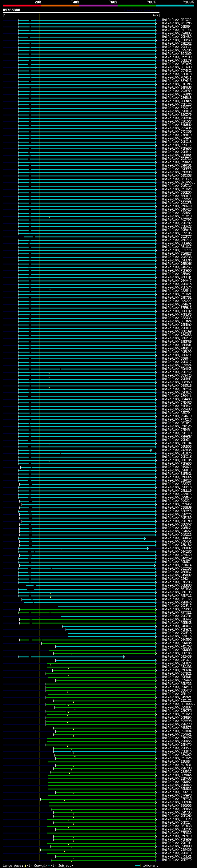Open UniRef100_P93004 entry
Screen dimensions: 197x868
pyautogui.click(x=177, y=731)
